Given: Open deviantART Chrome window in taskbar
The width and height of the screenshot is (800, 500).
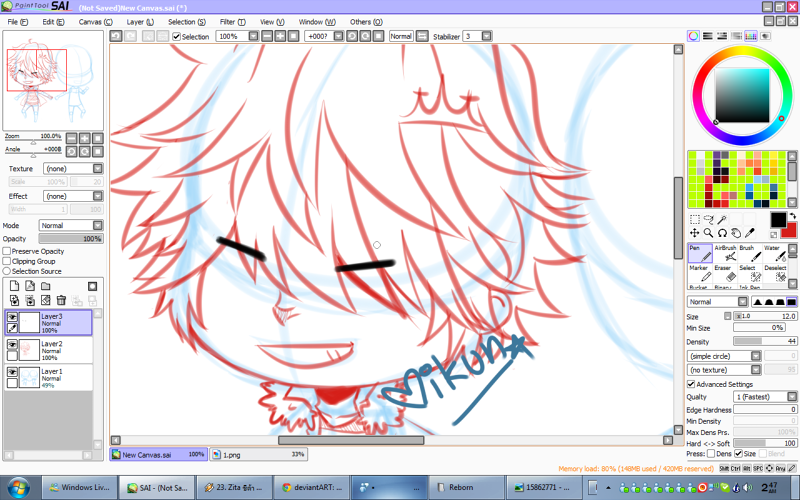Looking at the screenshot, I should point(312,487).
